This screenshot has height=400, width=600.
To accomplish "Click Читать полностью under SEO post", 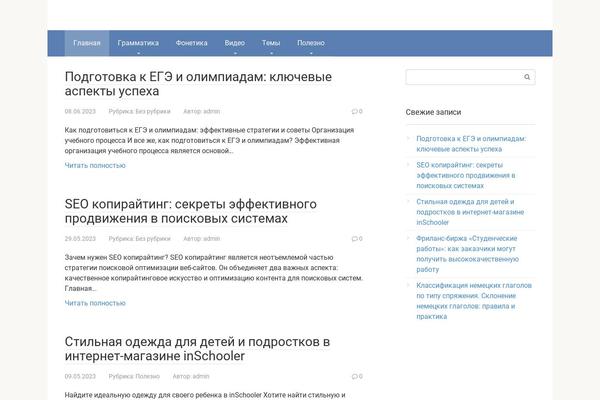I will (95, 303).
